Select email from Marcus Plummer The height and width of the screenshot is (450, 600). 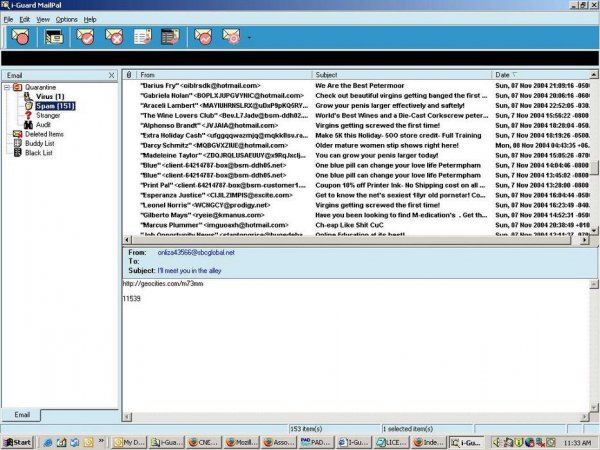tap(357, 225)
